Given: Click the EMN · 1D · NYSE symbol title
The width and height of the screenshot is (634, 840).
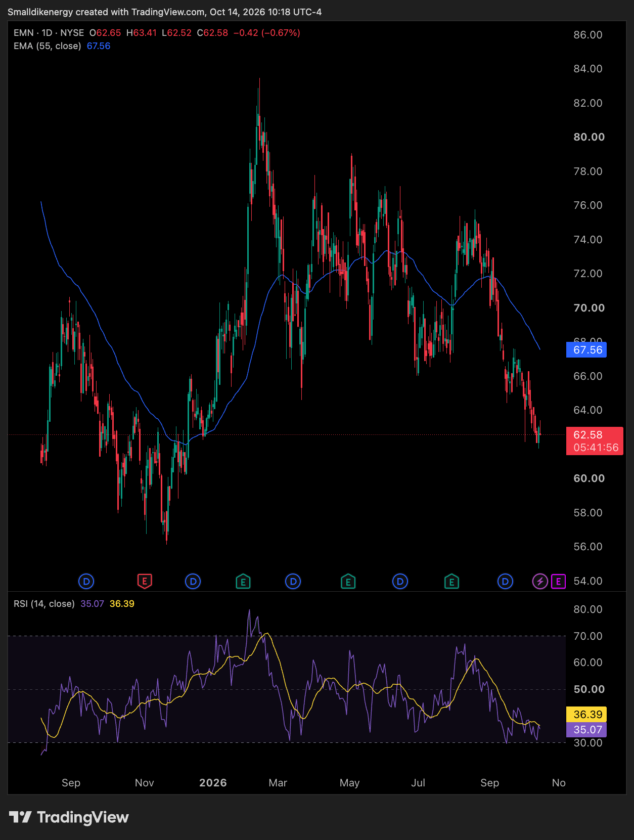Looking at the screenshot, I should 49,33.
